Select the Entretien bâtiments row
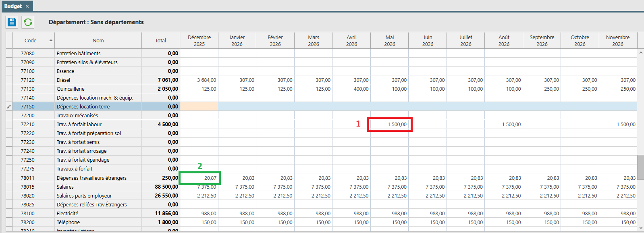644x233 pixels. point(79,53)
